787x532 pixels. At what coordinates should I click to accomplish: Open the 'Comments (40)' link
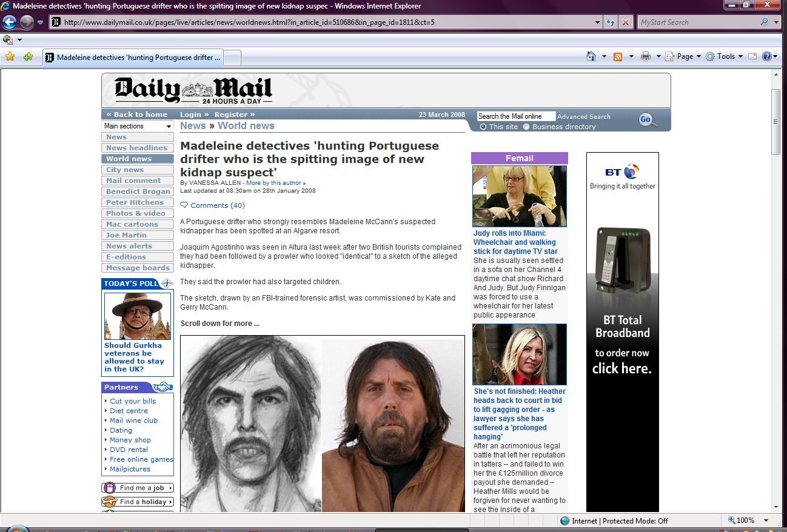[217, 205]
